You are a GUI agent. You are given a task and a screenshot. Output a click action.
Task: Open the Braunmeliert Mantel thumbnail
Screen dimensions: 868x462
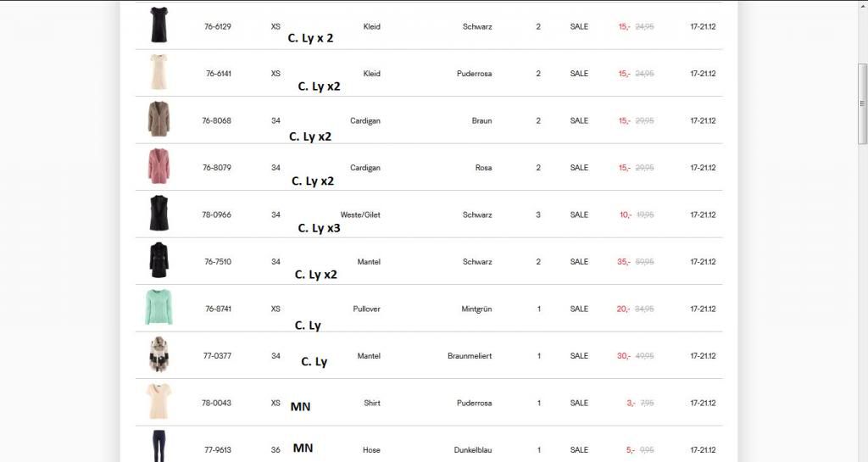pyautogui.click(x=159, y=355)
